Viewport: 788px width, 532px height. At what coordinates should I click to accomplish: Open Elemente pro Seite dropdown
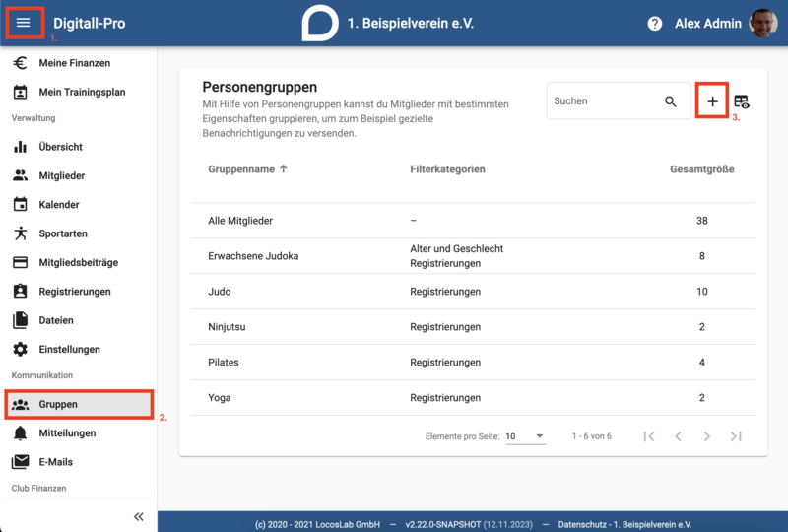(525, 436)
